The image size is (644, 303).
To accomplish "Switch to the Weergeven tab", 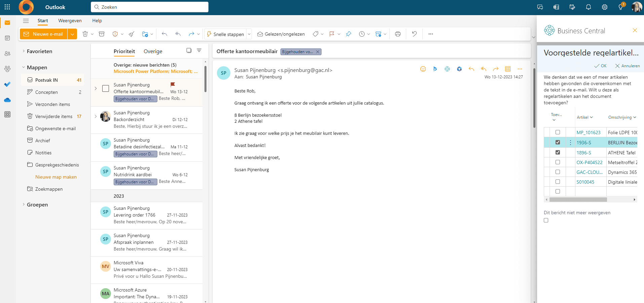I will (70, 21).
